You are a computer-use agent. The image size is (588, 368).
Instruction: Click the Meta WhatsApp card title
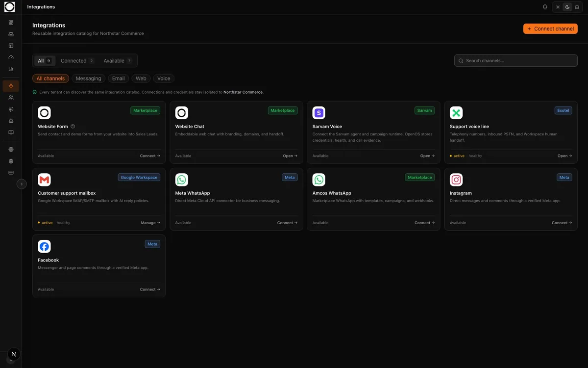coord(193,193)
